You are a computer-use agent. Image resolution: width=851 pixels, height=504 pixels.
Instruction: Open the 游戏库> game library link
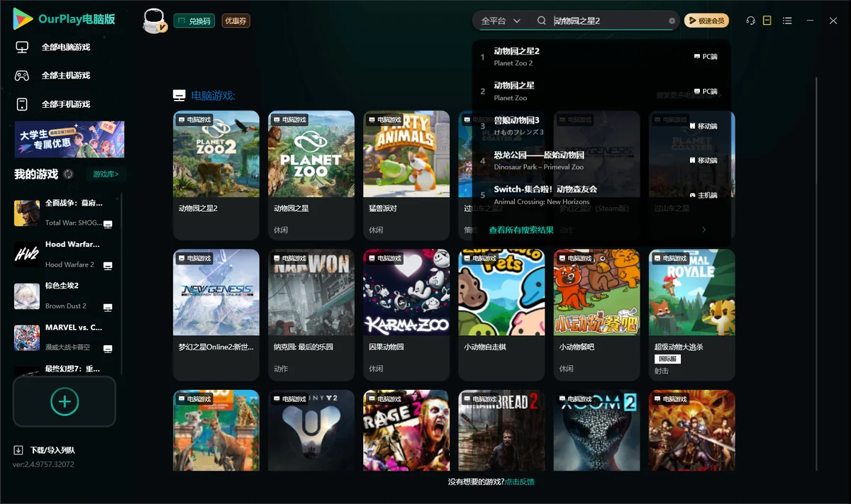pos(106,174)
